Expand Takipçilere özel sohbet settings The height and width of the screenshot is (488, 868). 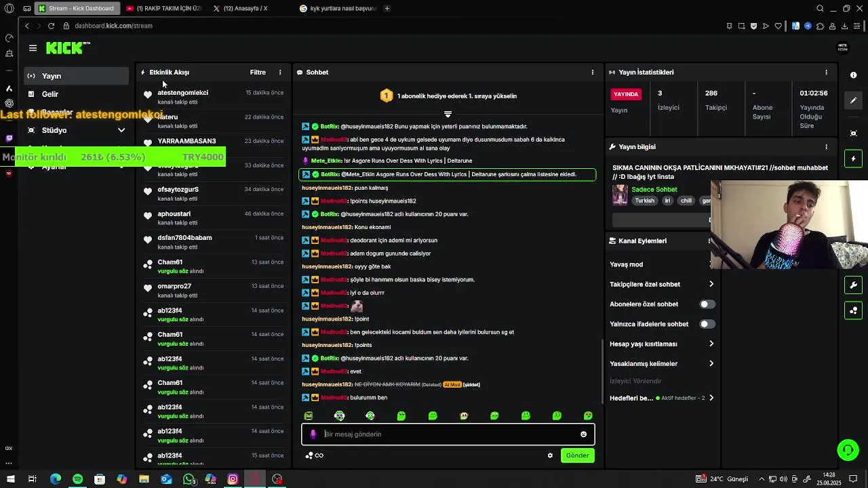click(x=662, y=285)
